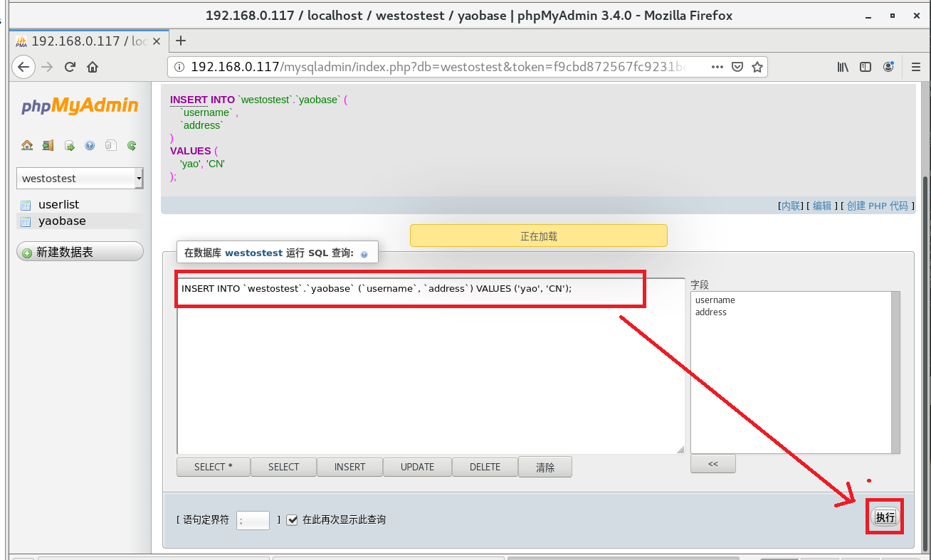Bookmark this page with the star
The width and height of the screenshot is (931, 560).
coord(757,67)
